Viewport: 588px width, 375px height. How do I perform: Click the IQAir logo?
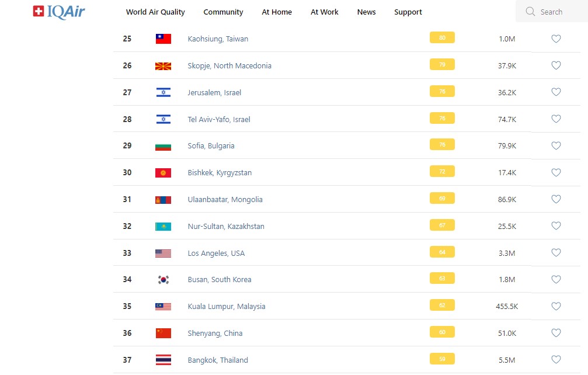(59, 12)
